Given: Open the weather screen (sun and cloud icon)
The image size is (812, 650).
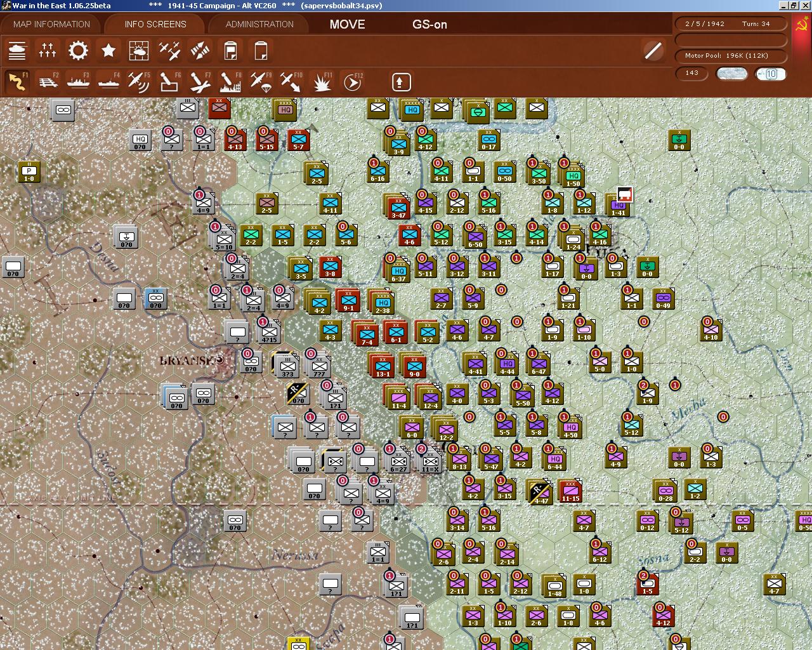Looking at the screenshot, I should (x=139, y=50).
